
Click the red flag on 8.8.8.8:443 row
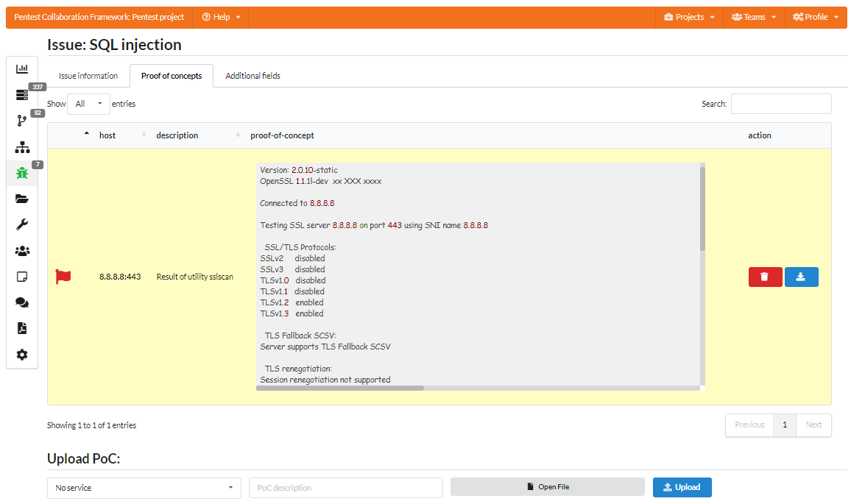[63, 277]
